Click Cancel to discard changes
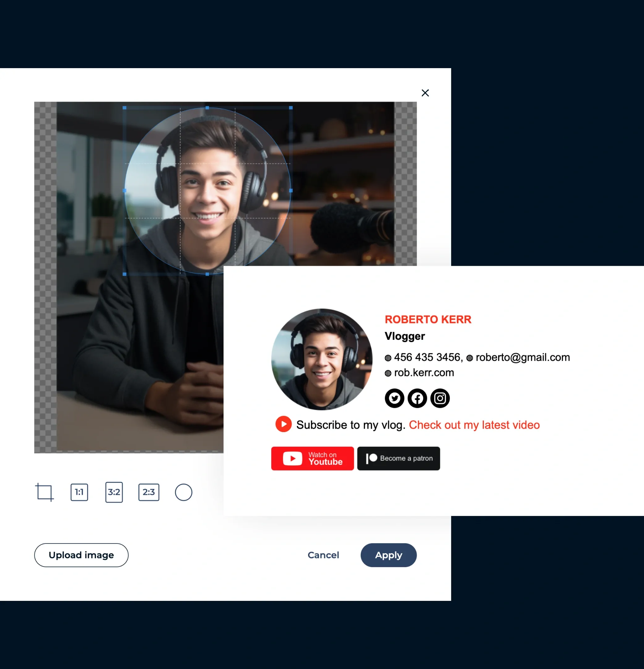 click(323, 555)
